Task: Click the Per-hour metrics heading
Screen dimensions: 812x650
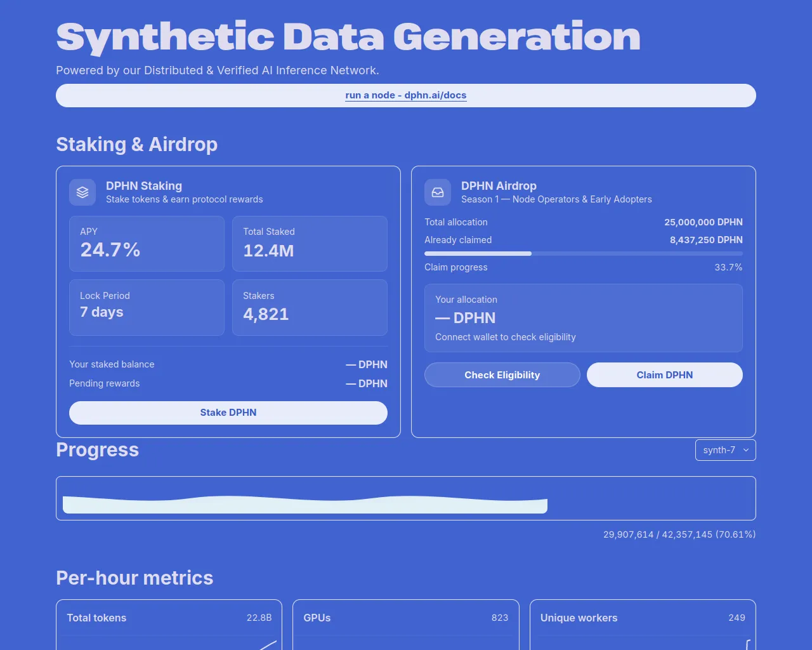Action: tap(134, 578)
